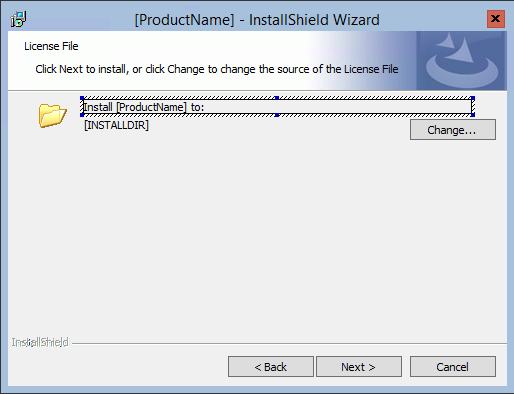The width and height of the screenshot is (514, 394).
Task: Select the yellow open folder icon
Action: point(52,115)
